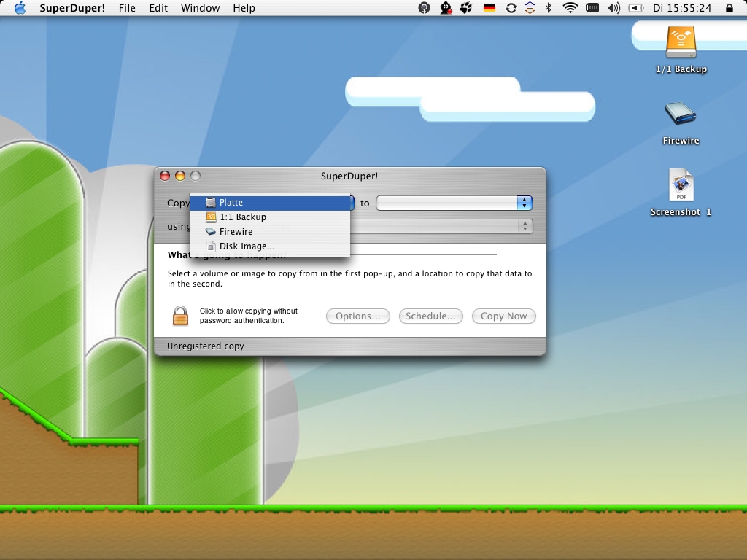The width and height of the screenshot is (747, 560).
Task: Close the SuperDuper! window
Action: coord(165,176)
